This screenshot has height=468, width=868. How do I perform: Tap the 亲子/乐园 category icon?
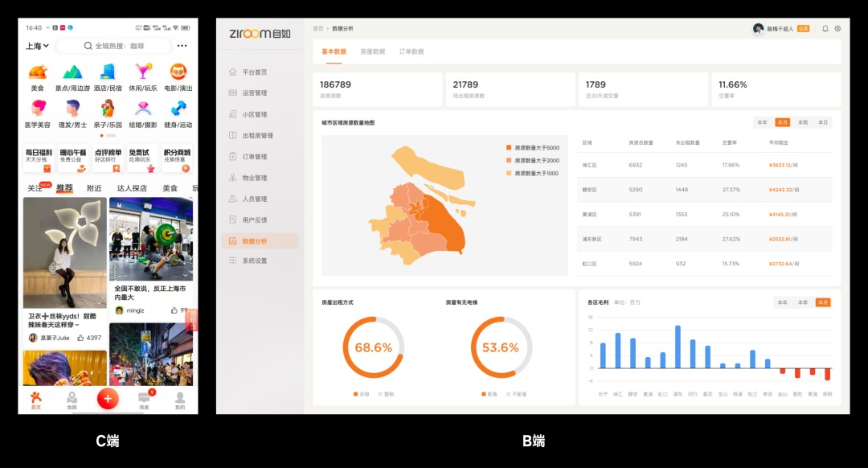click(108, 108)
